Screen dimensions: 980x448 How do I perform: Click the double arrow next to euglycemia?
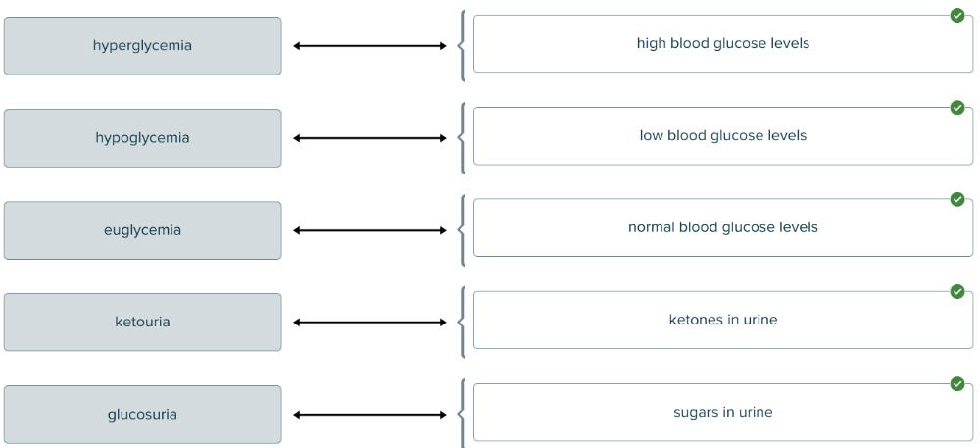(x=369, y=230)
